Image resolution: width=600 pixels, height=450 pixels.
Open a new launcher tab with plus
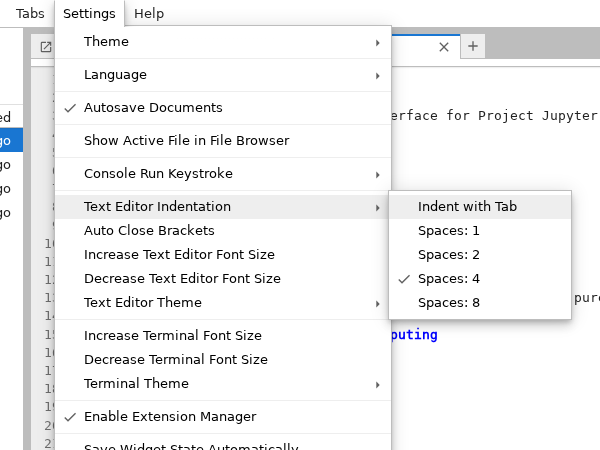click(473, 46)
